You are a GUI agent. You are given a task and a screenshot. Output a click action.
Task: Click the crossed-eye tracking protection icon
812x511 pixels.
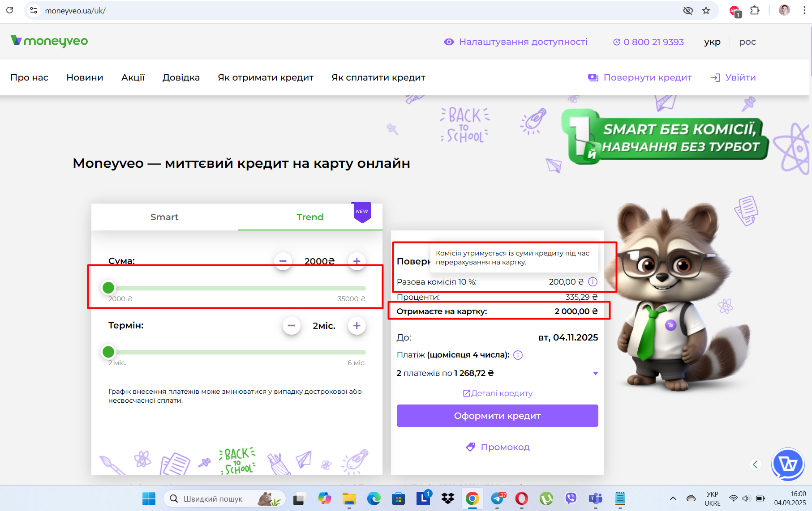(x=688, y=10)
